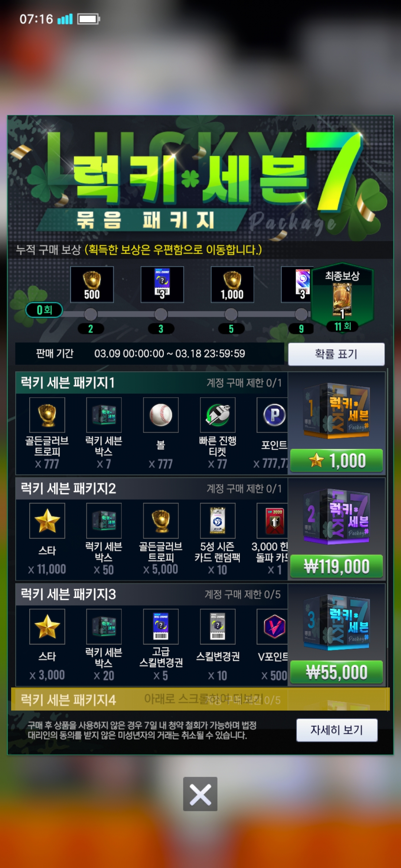This screenshot has height=868, width=401.
Task: Tap the 5성 시즌 카드 랜덤팩 icon
Action: pyautogui.click(x=218, y=521)
